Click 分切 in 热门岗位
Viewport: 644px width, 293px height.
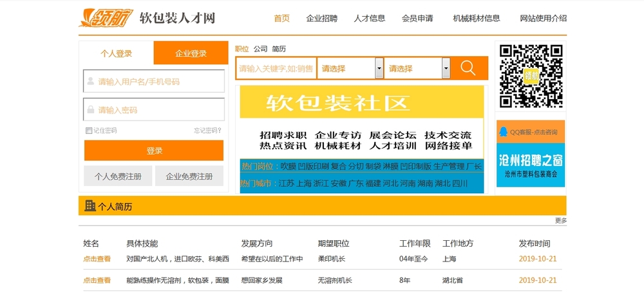click(x=356, y=166)
